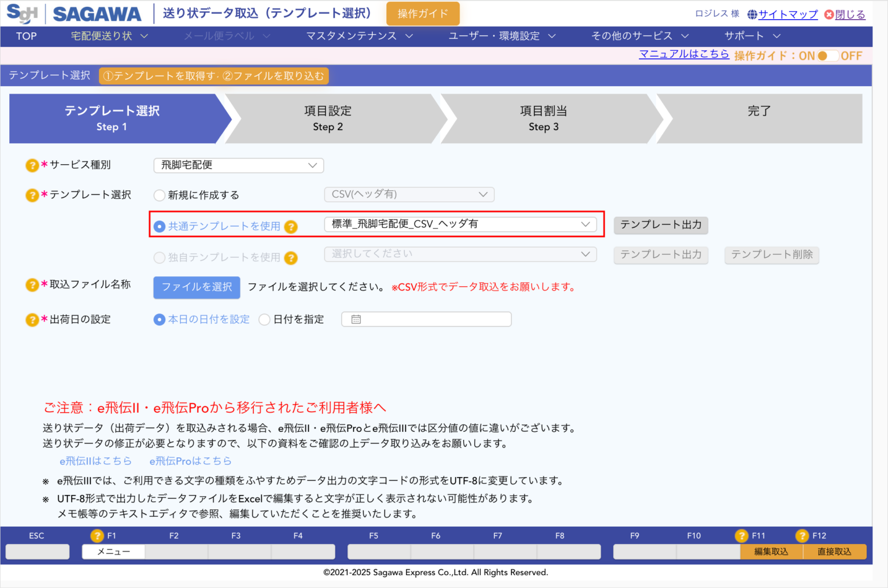This screenshot has height=588, width=888.
Task: Click the help icon beside 出荷日の設定
Action: [x=32, y=319]
